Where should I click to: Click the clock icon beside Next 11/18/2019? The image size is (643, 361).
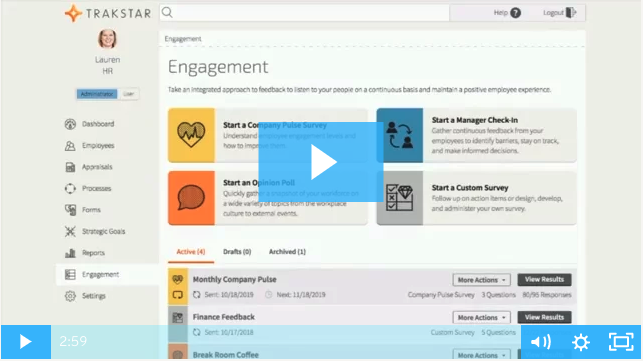269,295
